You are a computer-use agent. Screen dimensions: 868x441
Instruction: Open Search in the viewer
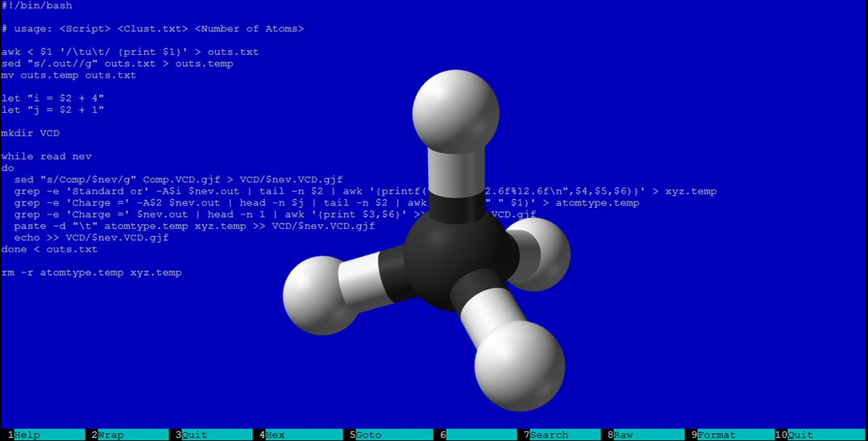pyautogui.click(x=549, y=435)
